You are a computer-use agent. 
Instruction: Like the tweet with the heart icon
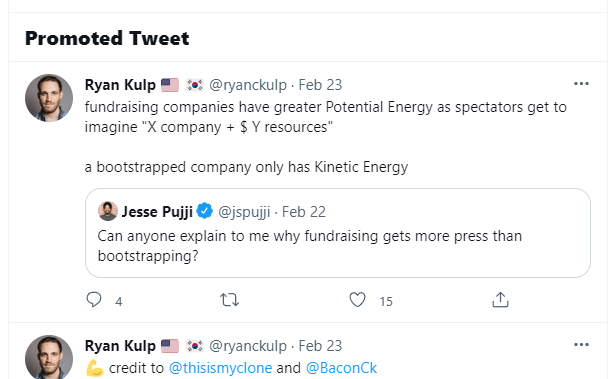pyautogui.click(x=358, y=300)
